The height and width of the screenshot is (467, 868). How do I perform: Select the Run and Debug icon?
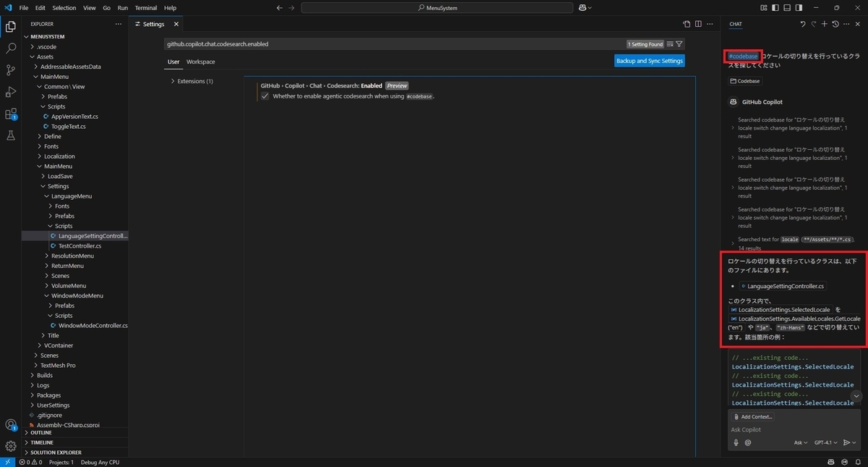click(x=10, y=92)
